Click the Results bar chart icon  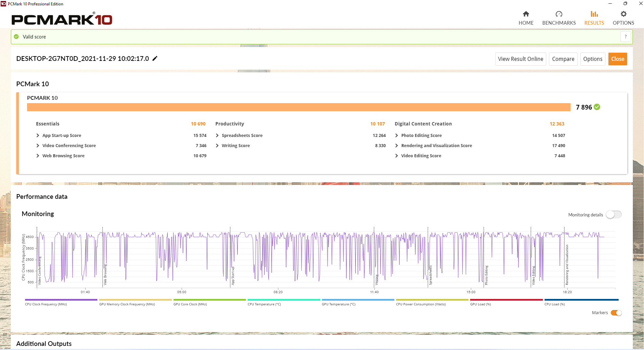(594, 14)
